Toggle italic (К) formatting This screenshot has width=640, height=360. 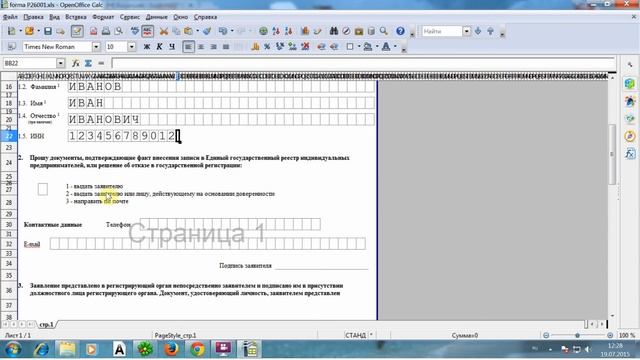[159, 47]
